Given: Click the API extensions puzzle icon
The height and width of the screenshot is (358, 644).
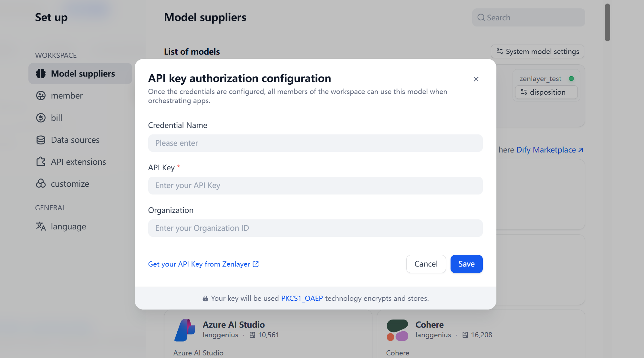Looking at the screenshot, I should 41,162.
